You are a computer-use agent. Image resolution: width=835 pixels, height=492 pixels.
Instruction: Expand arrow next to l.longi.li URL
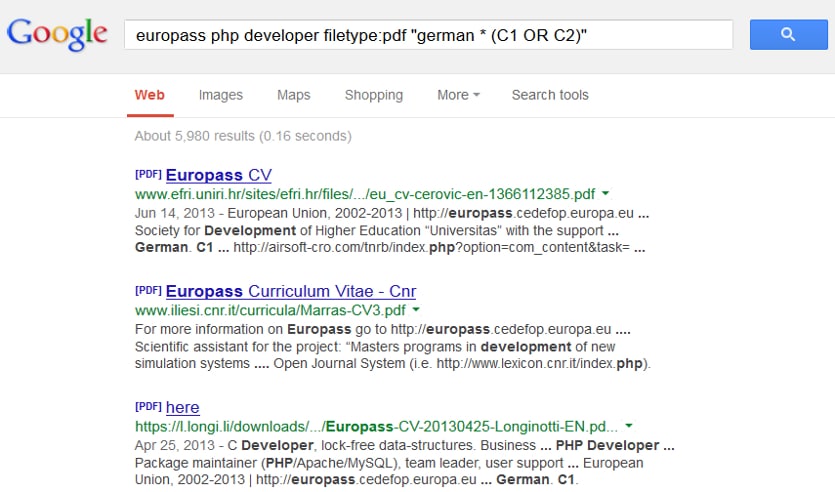point(629,425)
